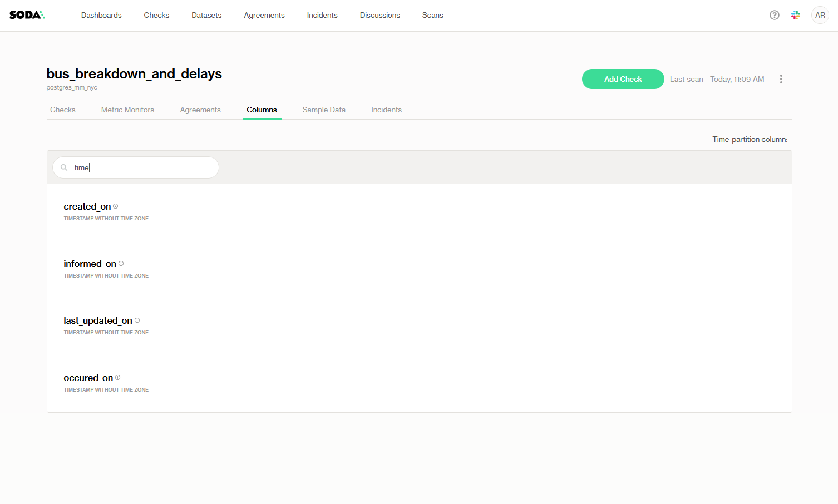Go to Datasets in top navigation
The width and height of the screenshot is (838, 504).
pyautogui.click(x=206, y=15)
